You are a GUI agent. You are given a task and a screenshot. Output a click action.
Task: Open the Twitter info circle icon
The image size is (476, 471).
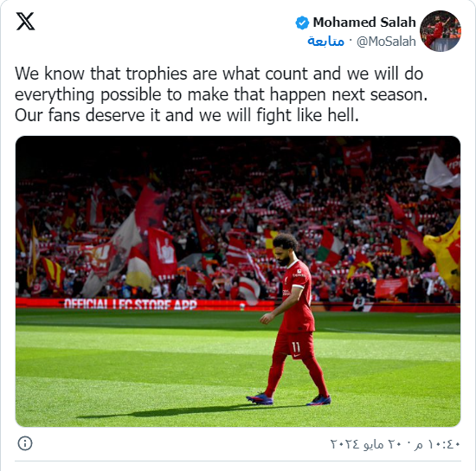(x=25, y=443)
